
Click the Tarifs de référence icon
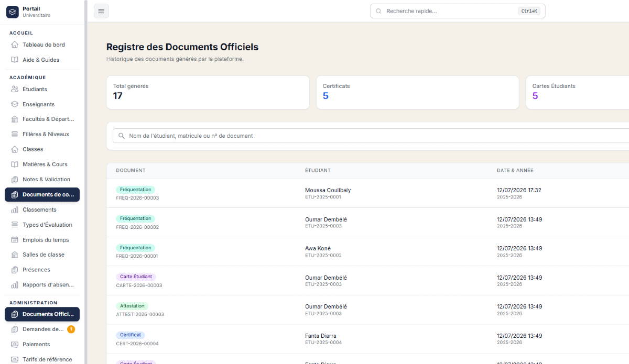[x=15, y=359]
